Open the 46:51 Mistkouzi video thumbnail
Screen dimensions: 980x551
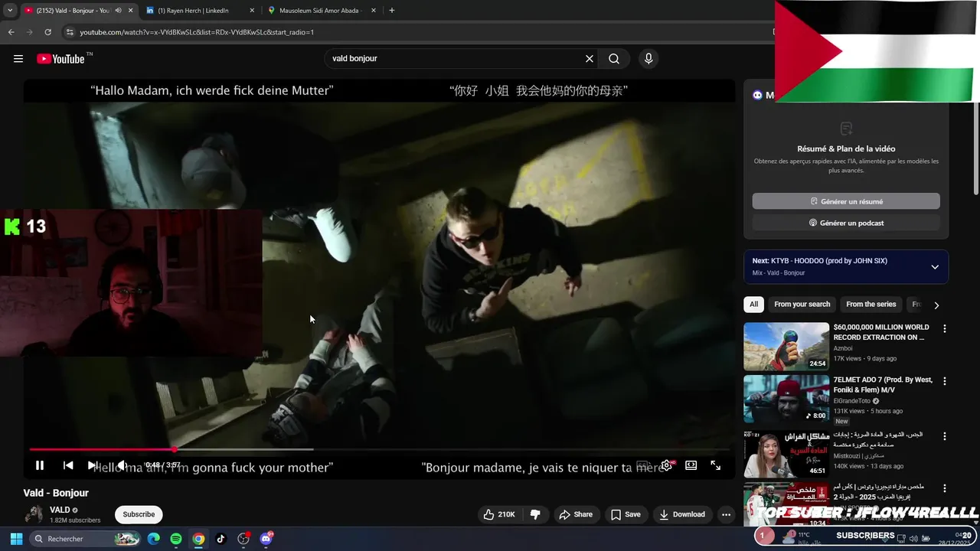786,454
